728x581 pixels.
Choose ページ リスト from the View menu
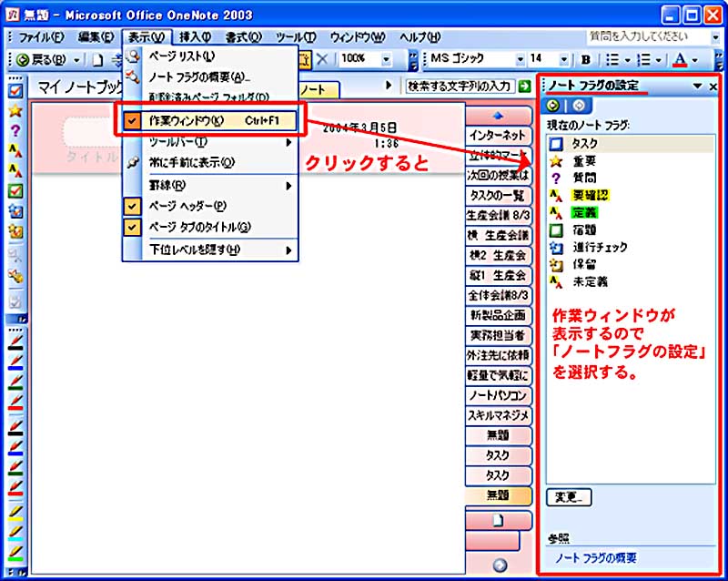tap(209, 56)
